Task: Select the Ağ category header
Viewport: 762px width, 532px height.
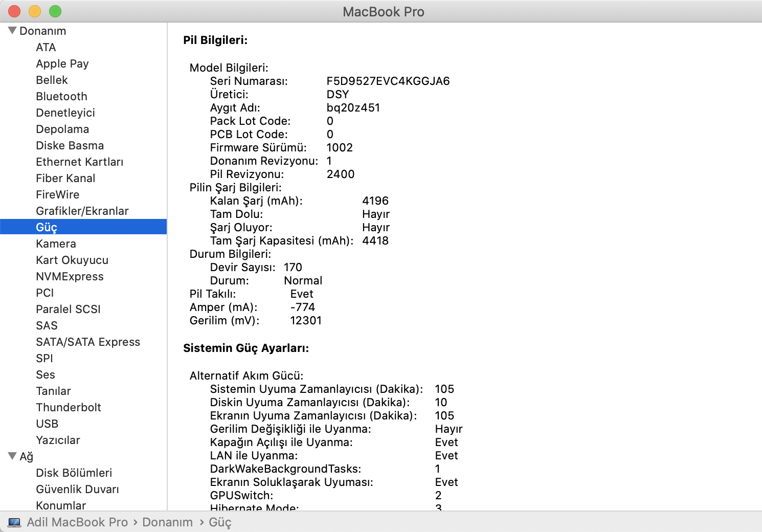Action: point(26,457)
